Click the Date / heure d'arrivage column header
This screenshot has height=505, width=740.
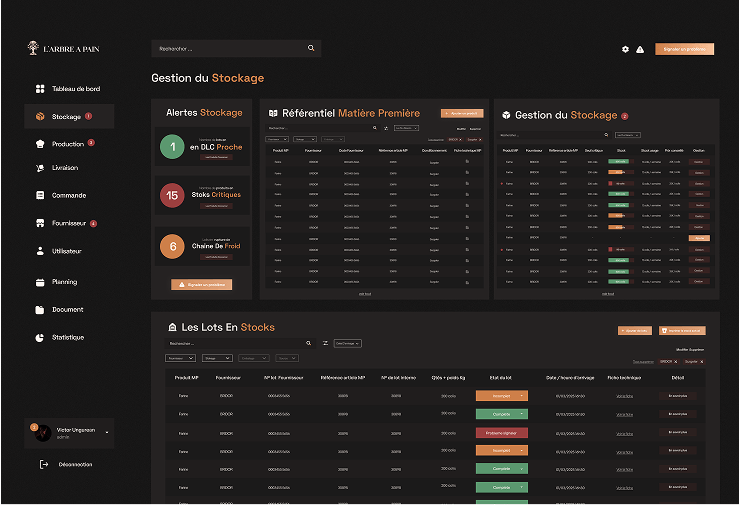tap(570, 378)
